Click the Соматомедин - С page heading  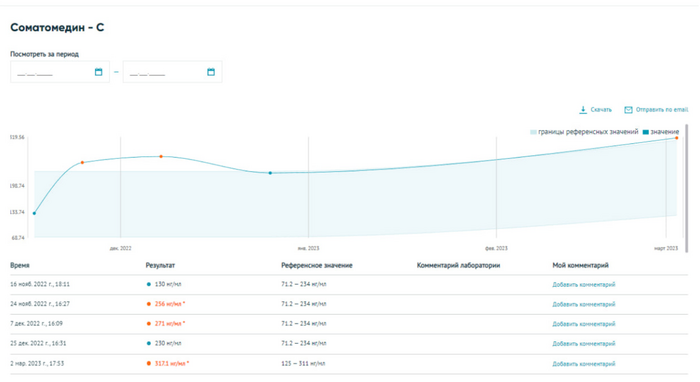pyautogui.click(x=57, y=28)
